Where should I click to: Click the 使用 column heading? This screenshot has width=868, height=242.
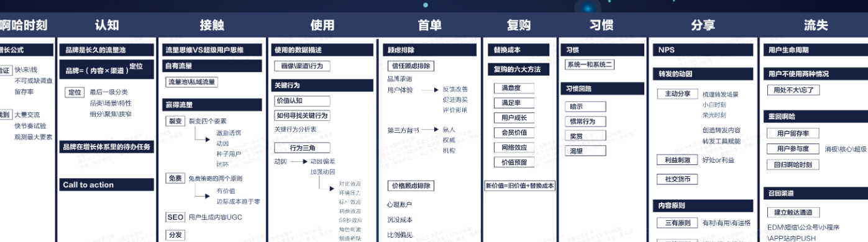(x=322, y=25)
